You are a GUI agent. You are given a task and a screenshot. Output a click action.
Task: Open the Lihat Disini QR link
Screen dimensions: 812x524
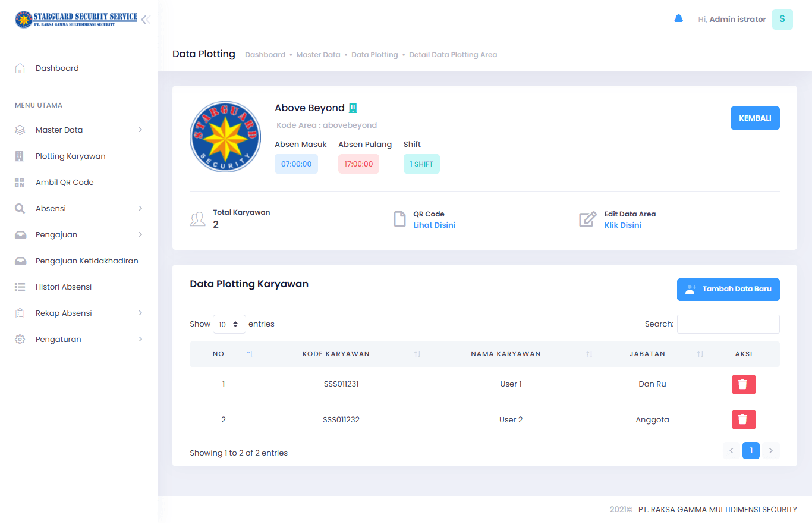click(435, 225)
